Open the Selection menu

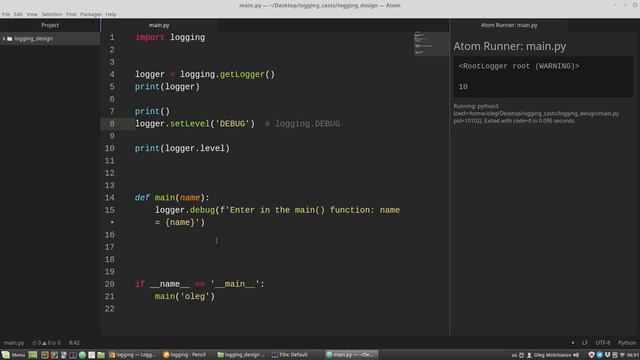(x=52, y=14)
